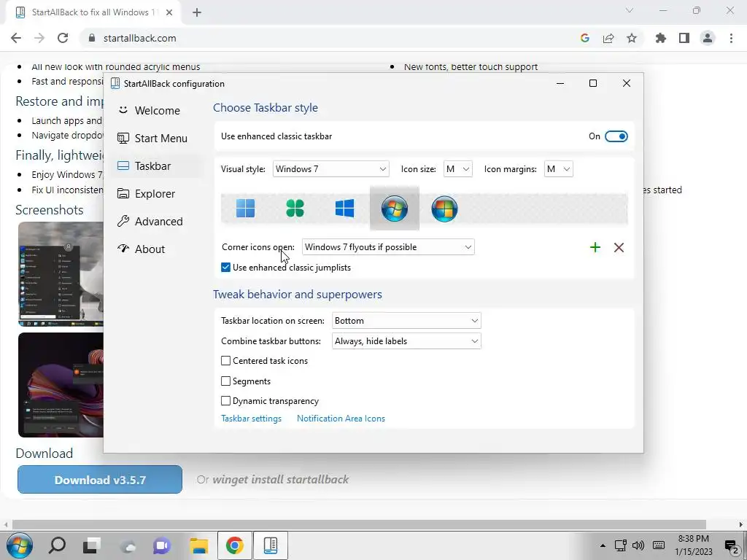Screen dimensions: 747x560
Task: Click Download v3.5.7 button
Action: 100,480
